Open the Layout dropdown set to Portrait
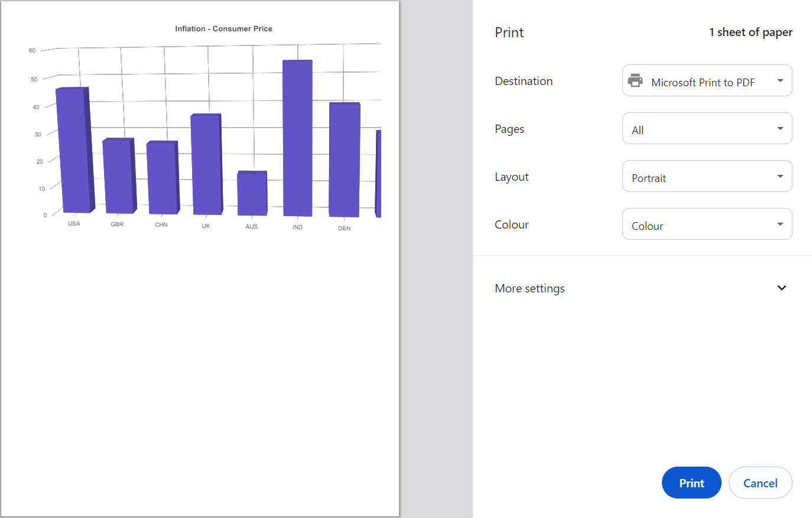812x518 pixels. pyautogui.click(x=707, y=176)
